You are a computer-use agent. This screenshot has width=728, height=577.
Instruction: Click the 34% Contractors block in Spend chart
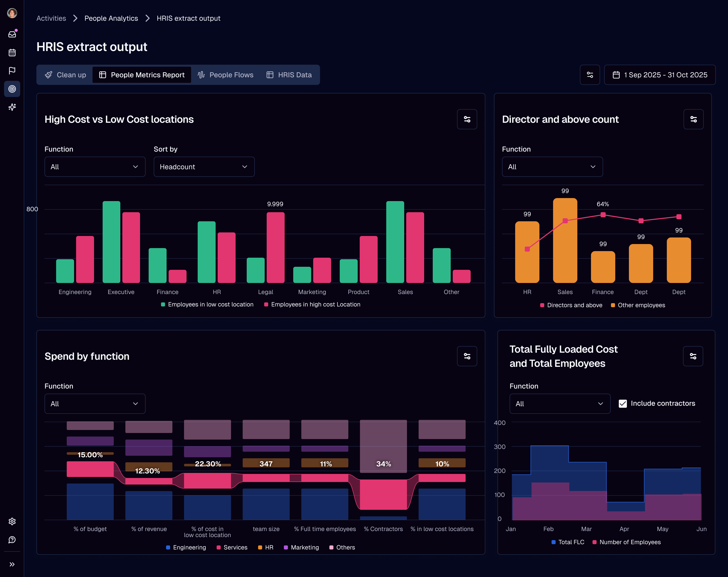click(383, 446)
